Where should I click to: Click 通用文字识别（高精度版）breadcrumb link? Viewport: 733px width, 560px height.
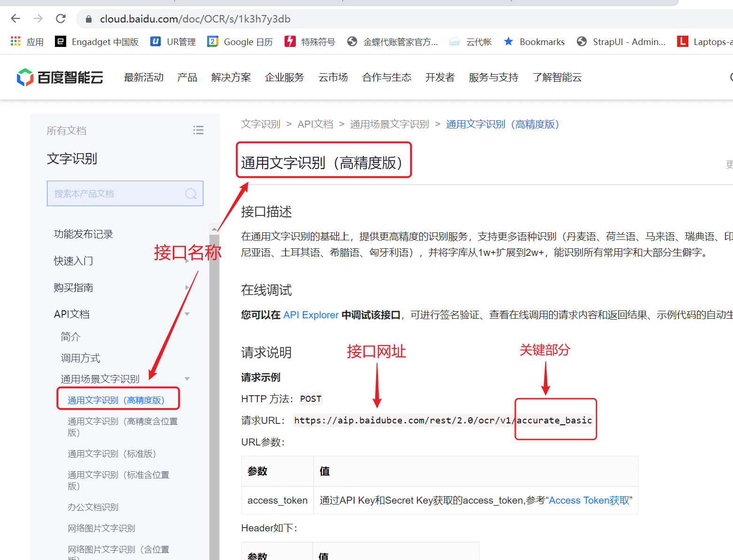point(502,124)
